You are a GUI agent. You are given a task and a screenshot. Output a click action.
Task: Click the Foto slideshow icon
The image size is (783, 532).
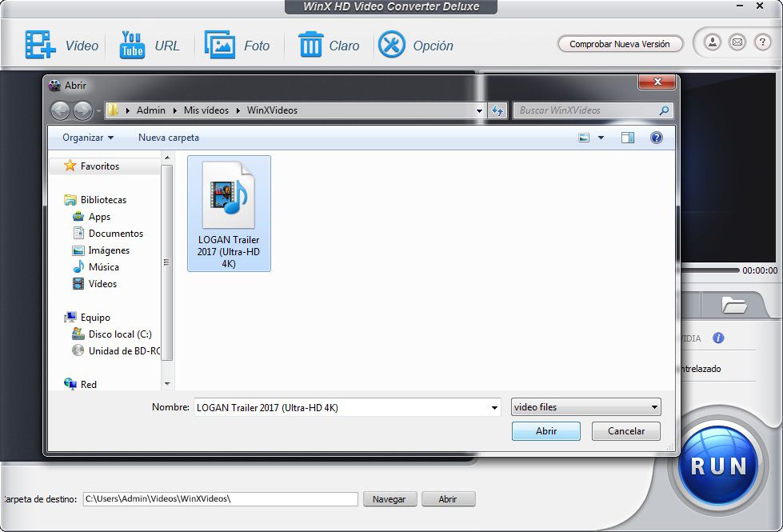219,45
